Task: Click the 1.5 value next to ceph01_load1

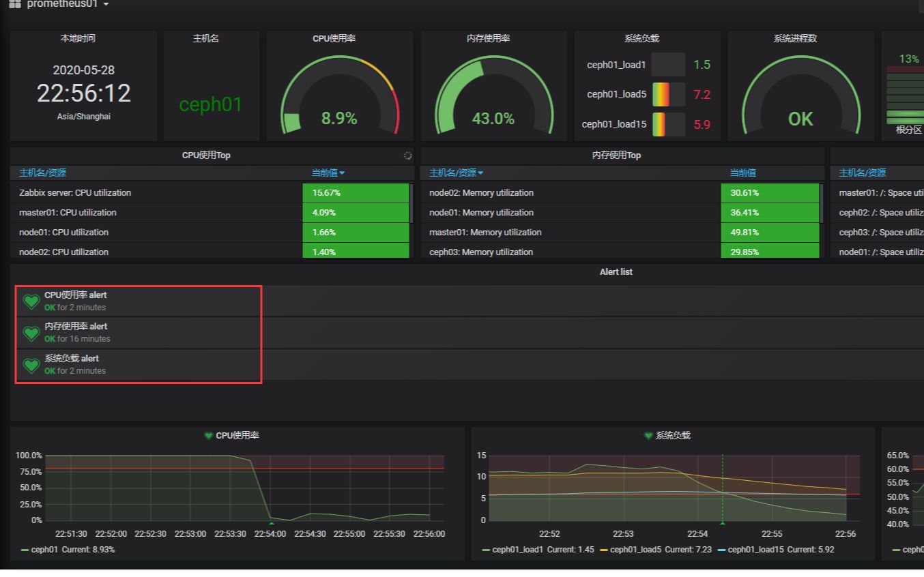Action: coord(702,65)
